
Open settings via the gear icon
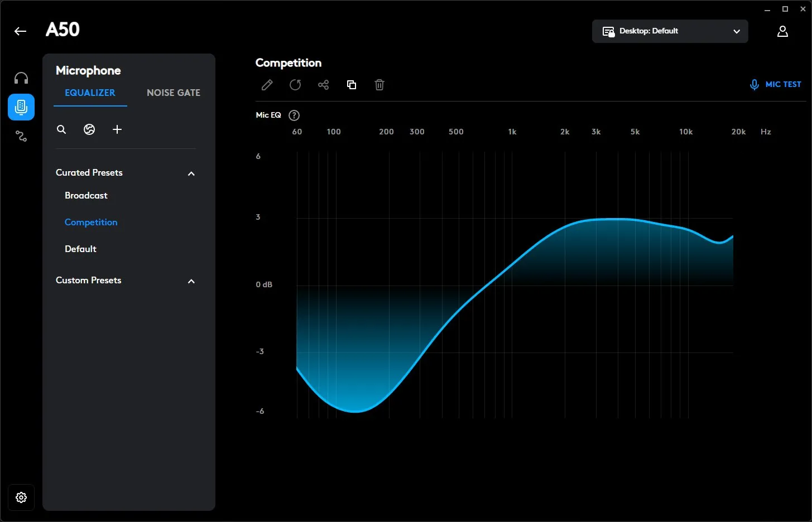click(x=21, y=497)
